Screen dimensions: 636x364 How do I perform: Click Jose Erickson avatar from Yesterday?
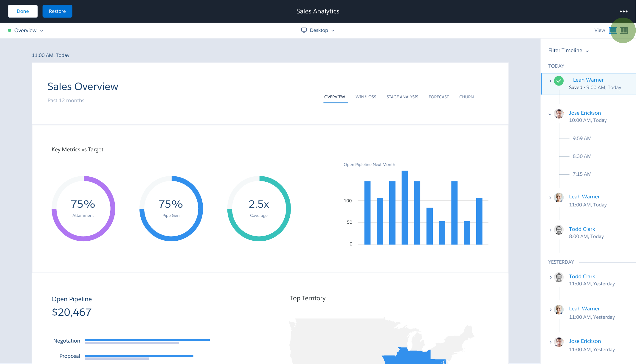pyautogui.click(x=559, y=342)
